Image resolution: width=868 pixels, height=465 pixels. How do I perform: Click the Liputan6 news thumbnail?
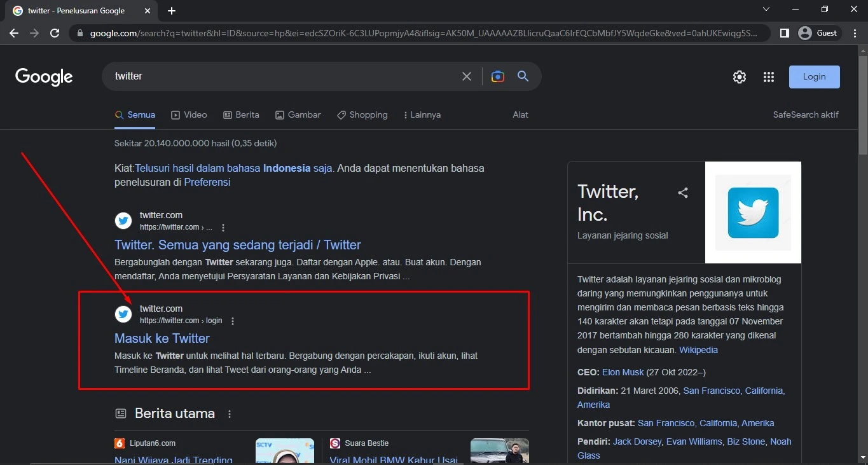pyautogui.click(x=285, y=451)
